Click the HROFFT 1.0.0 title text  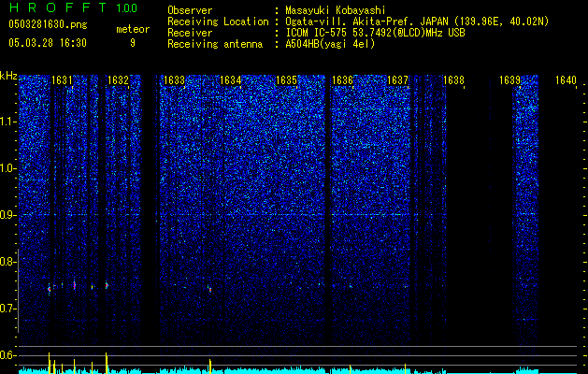point(73,7)
